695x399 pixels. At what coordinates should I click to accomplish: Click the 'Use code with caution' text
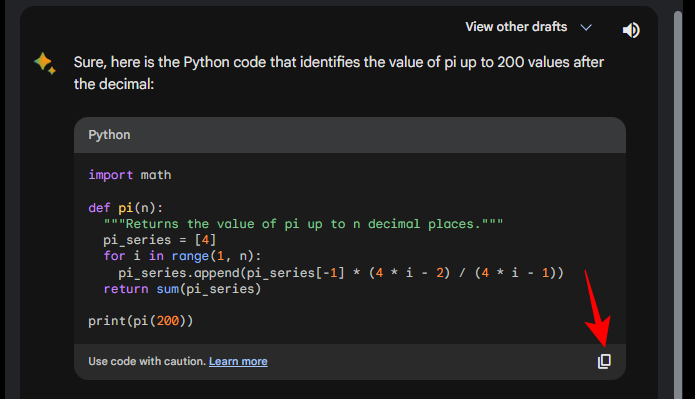[x=147, y=361]
